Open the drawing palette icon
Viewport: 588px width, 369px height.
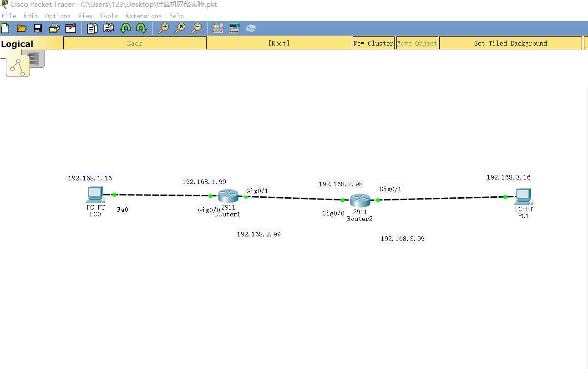[x=218, y=28]
